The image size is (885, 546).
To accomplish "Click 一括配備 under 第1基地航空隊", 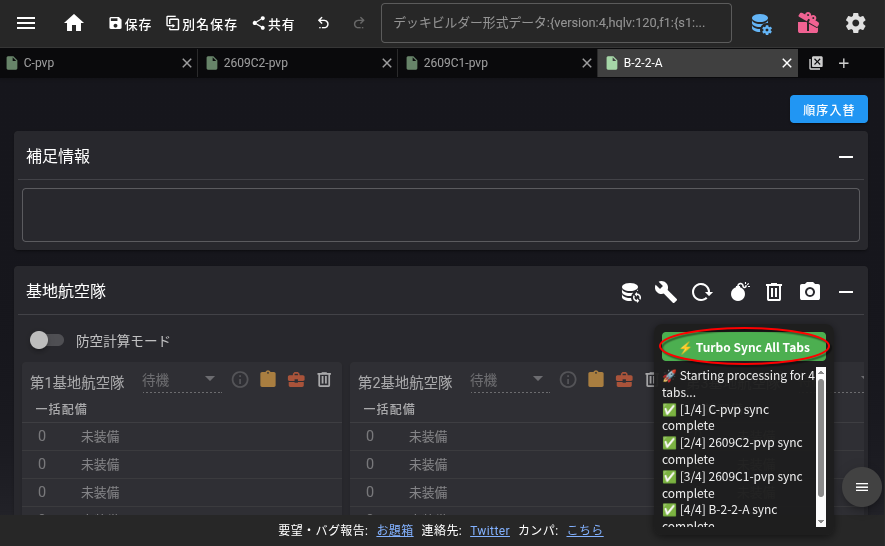I will coord(61,409).
